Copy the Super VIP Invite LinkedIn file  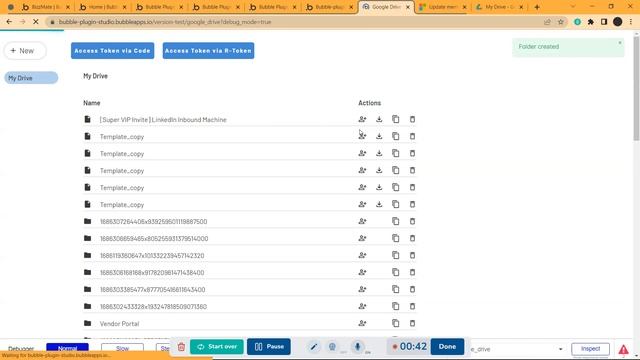pyautogui.click(x=396, y=119)
